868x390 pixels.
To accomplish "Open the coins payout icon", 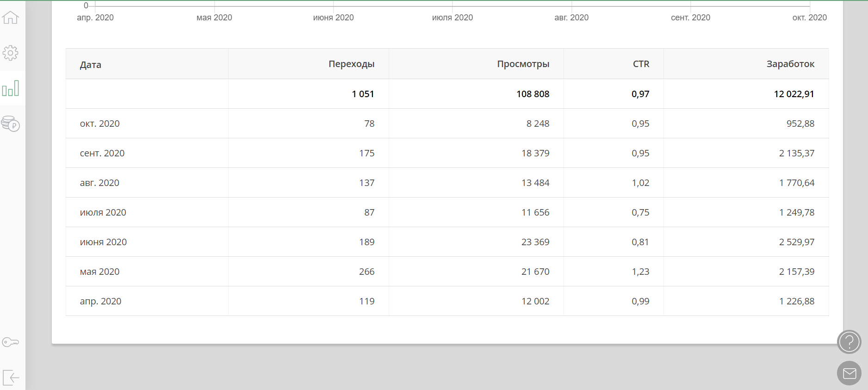I will point(10,124).
